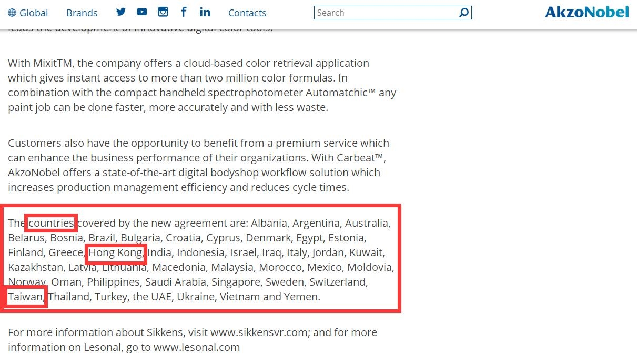Click the "MixitTM" product name
This screenshot has width=637, height=364.
pyautogui.click(x=55, y=63)
